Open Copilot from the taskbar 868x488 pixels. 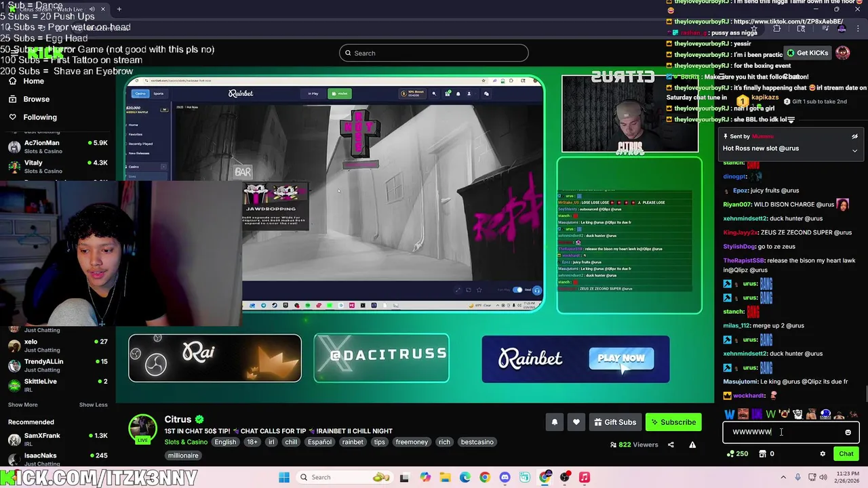point(425,477)
